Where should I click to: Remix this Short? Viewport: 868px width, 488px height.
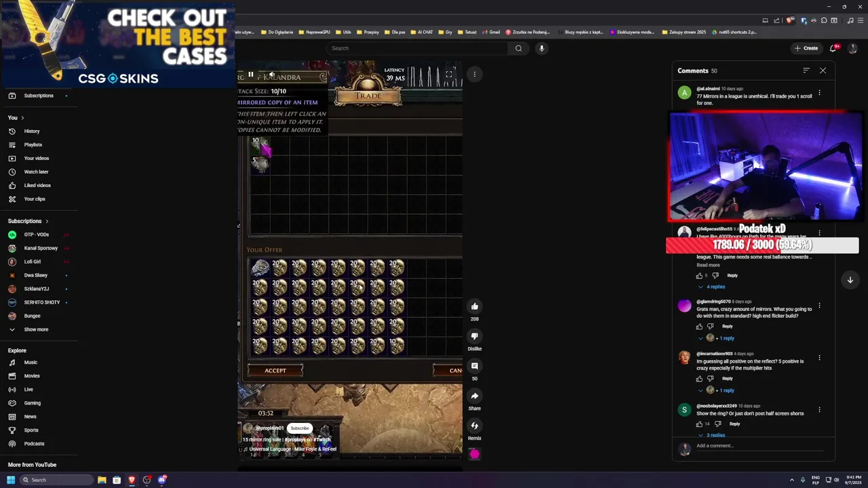point(475,426)
